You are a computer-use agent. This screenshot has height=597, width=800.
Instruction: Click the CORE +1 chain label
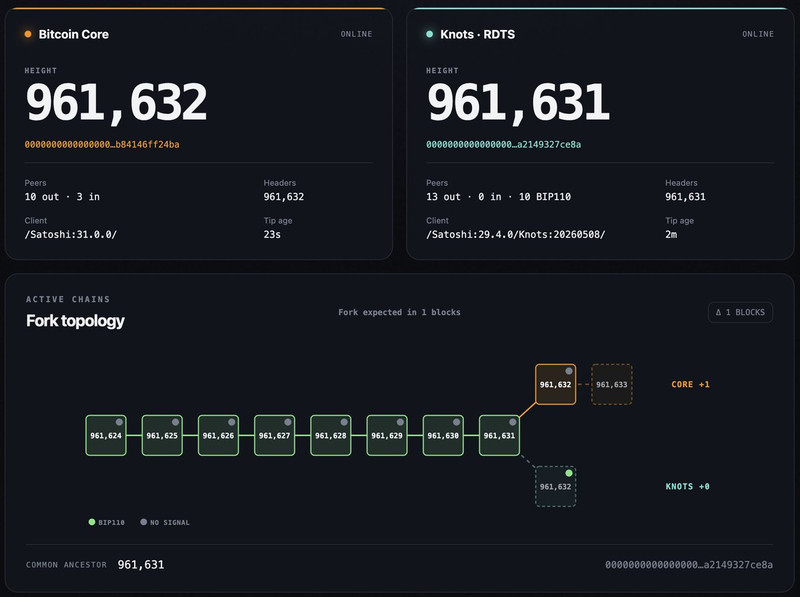coord(690,384)
